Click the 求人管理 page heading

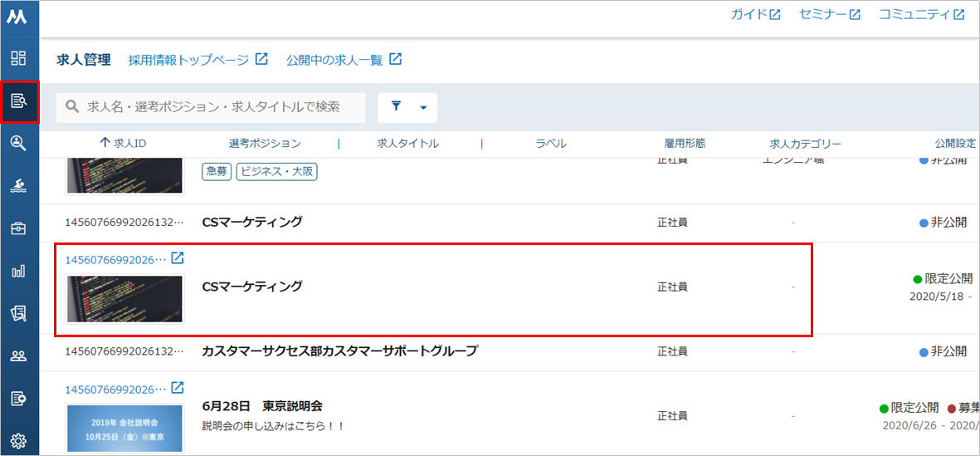[x=83, y=60]
